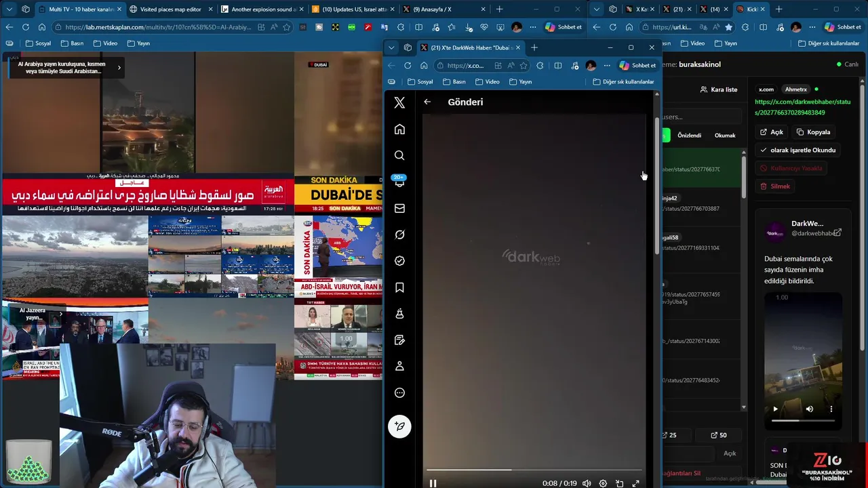This screenshot has height=488, width=868.
Task: Go back using arrow beside Gönderi
Action: (x=427, y=102)
